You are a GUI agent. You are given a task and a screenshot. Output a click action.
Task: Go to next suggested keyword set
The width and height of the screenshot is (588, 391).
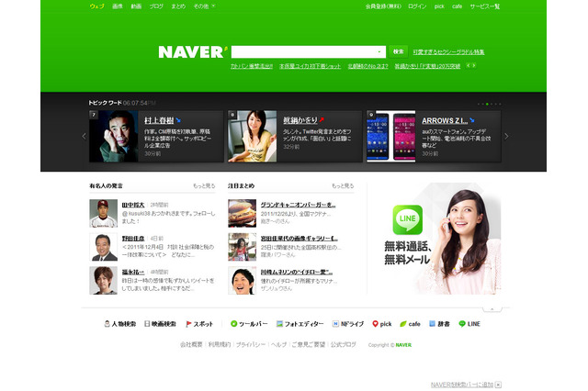[x=474, y=65]
